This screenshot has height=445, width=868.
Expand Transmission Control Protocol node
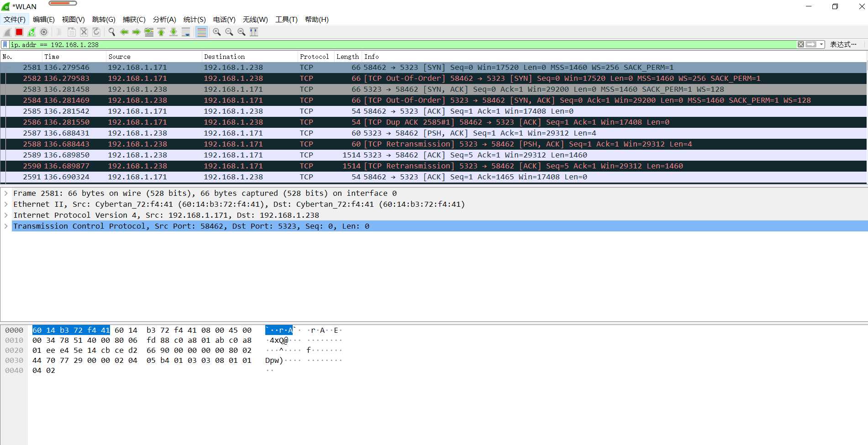coord(6,226)
